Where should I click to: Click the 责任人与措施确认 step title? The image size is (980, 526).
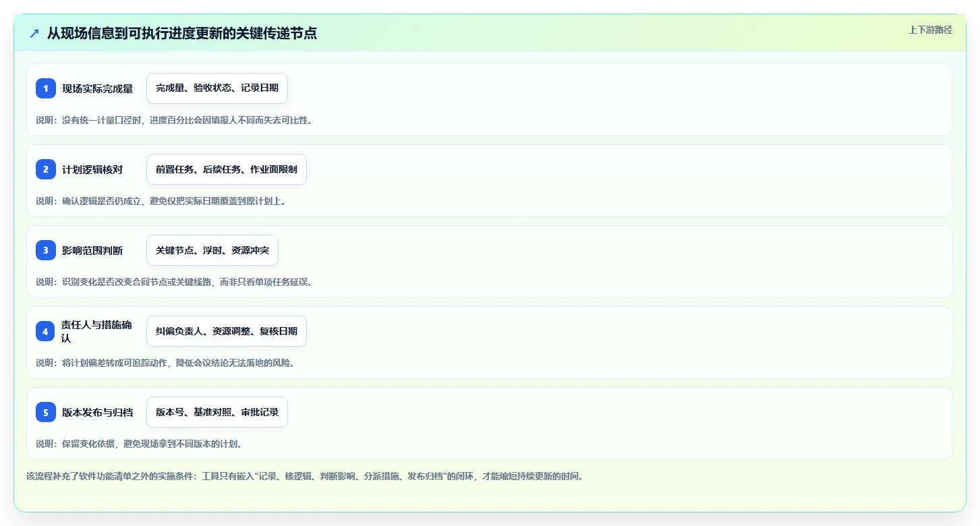[97, 331]
